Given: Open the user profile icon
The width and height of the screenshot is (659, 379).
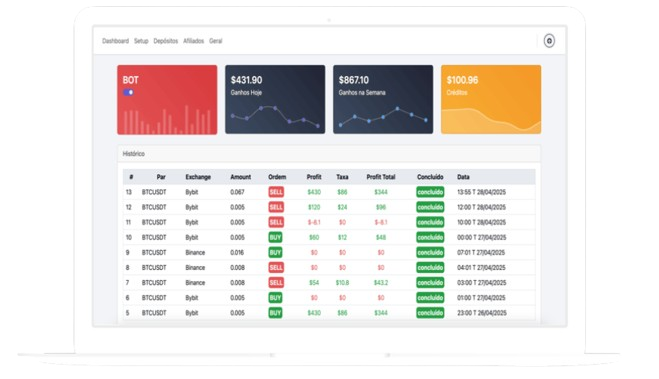Looking at the screenshot, I should (x=549, y=41).
